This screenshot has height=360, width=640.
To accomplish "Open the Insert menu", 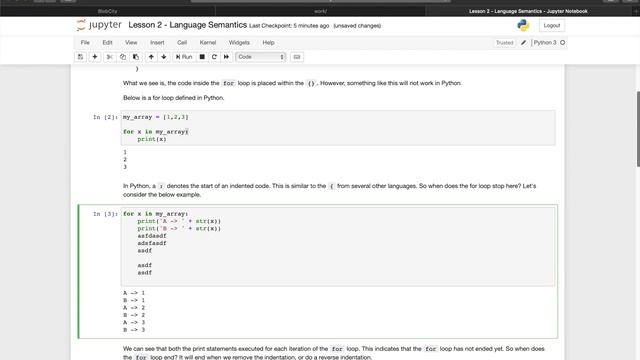I will (157, 42).
